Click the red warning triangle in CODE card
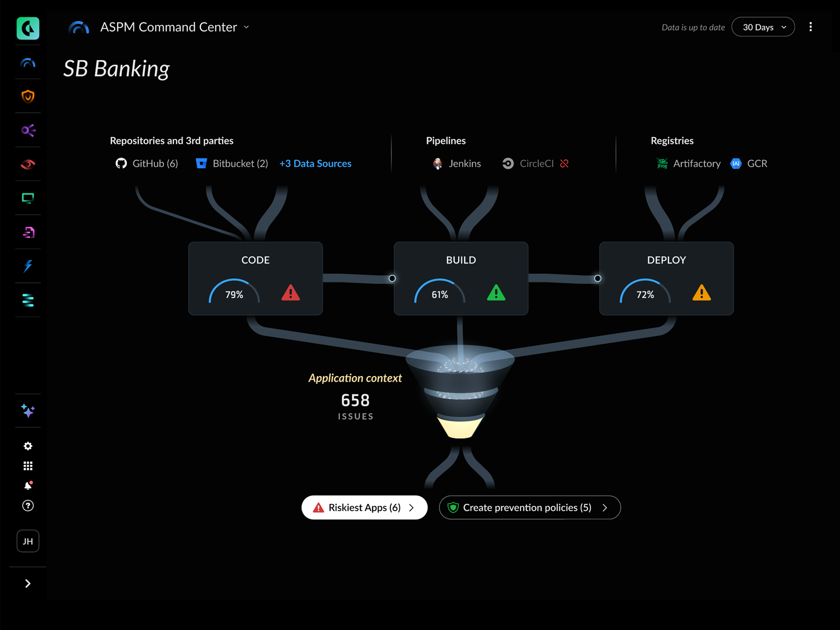This screenshot has height=630, width=840. pos(291,294)
